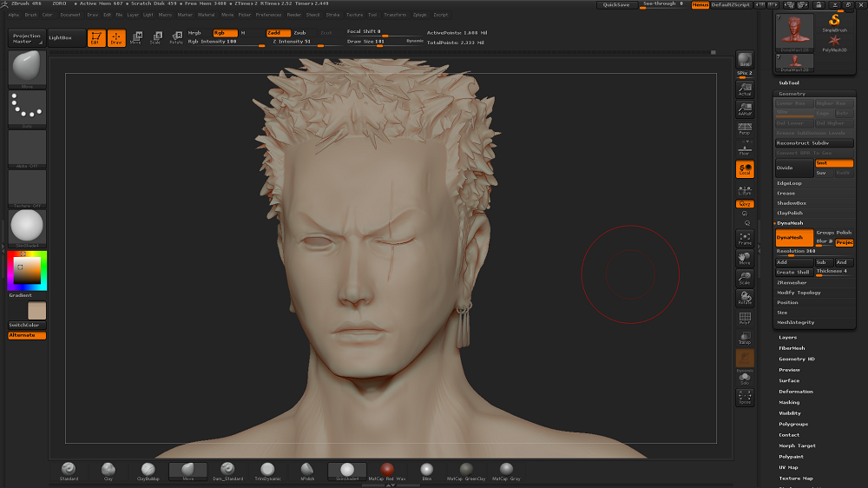Image resolution: width=868 pixels, height=488 pixels.
Task: Expand the Deformation subpalette
Action: [x=796, y=392]
